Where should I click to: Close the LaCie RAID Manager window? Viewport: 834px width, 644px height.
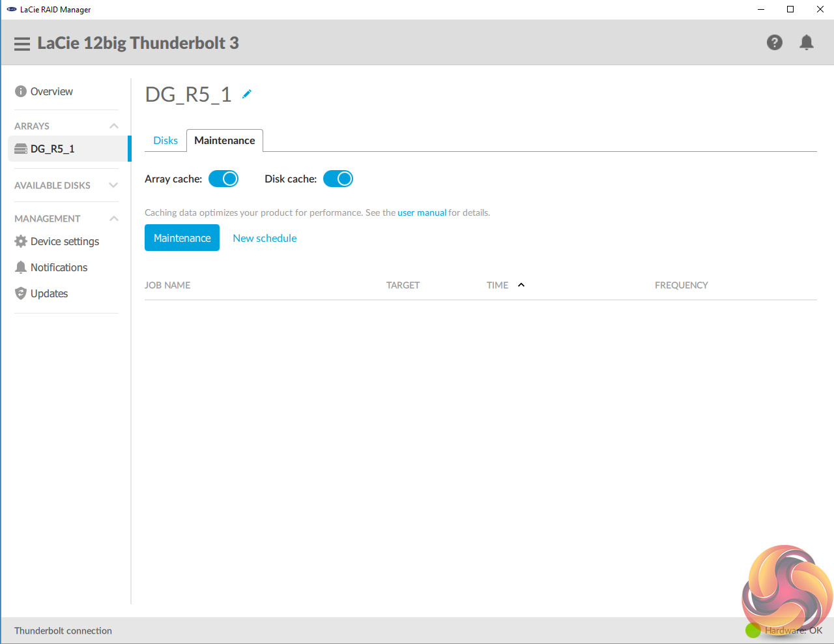(x=820, y=9)
